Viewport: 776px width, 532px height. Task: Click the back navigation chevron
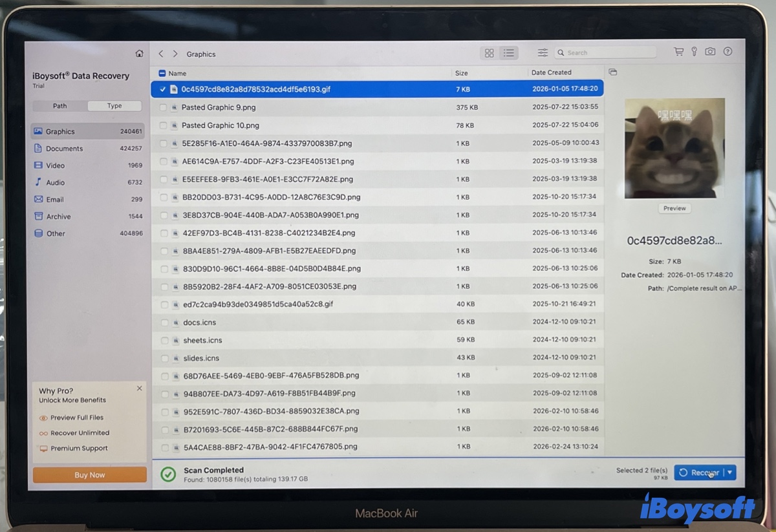160,54
